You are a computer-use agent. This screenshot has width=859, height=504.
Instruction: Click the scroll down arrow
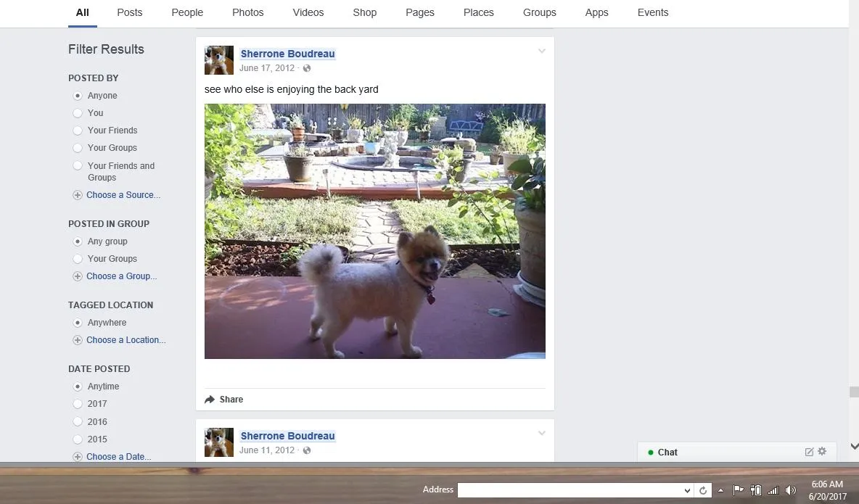pyautogui.click(x=853, y=447)
